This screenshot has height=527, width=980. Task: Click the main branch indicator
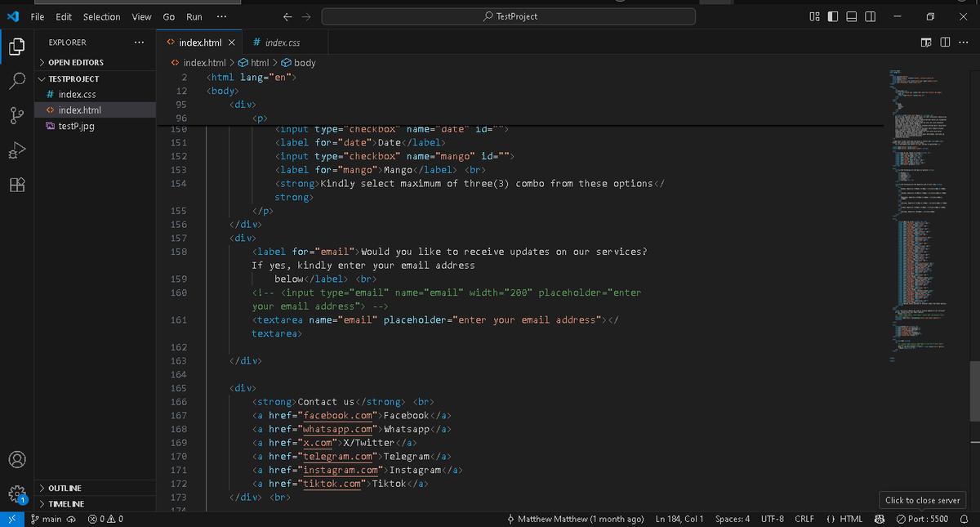(x=46, y=519)
